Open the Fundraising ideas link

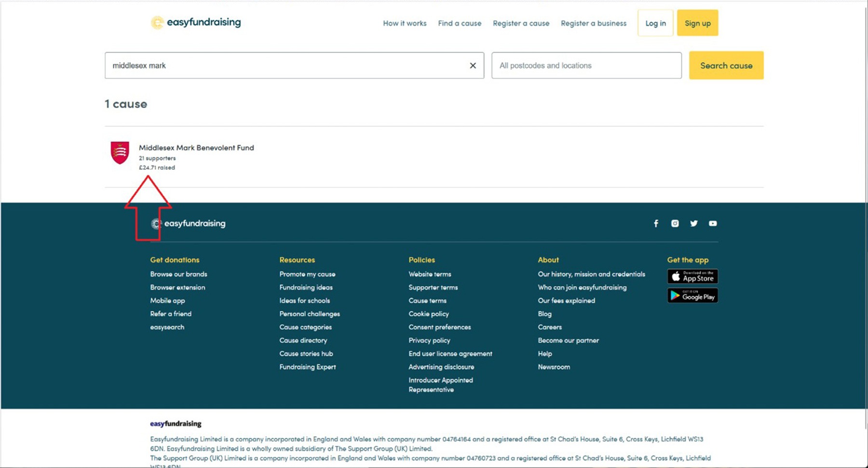306,287
